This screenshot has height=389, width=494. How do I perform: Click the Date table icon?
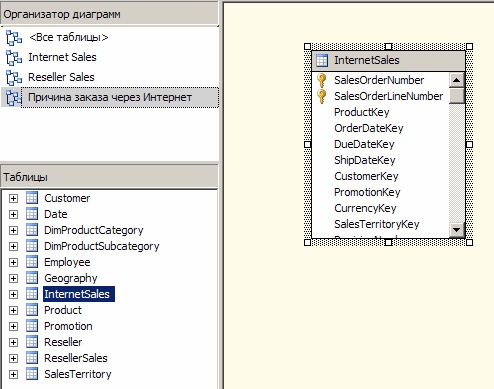pos(32,214)
